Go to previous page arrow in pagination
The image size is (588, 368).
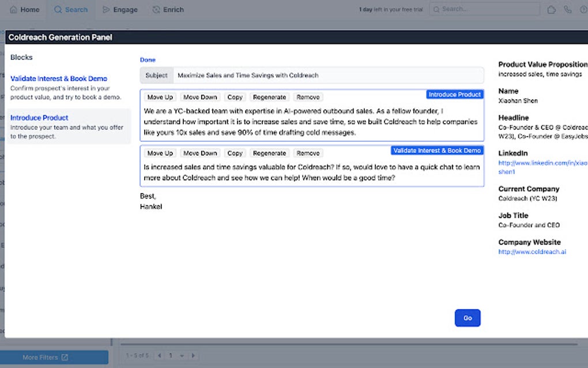tap(159, 355)
